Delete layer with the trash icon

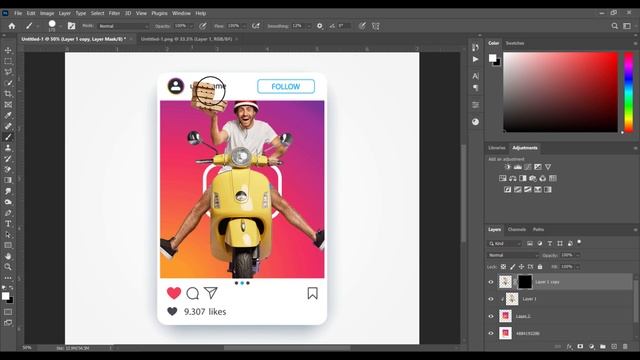[625, 347]
